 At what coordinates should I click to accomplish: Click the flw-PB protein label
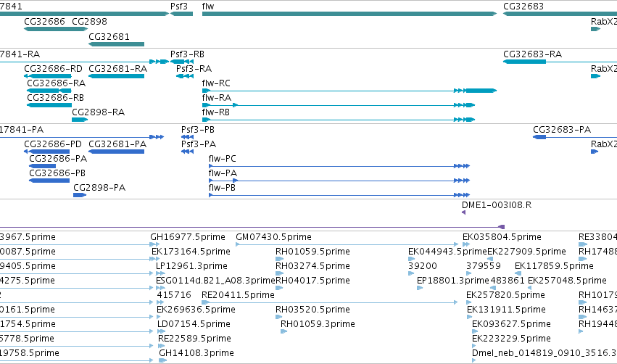coord(222,188)
